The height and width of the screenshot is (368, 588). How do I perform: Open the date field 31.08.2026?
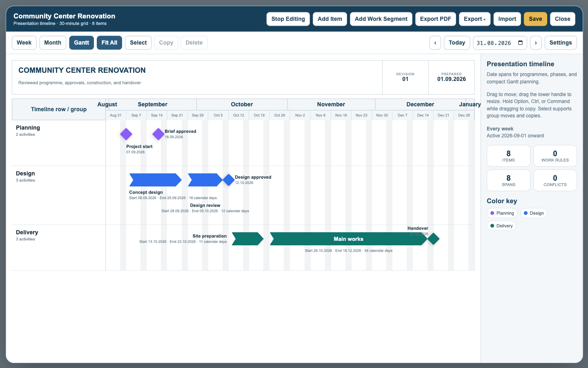click(500, 43)
